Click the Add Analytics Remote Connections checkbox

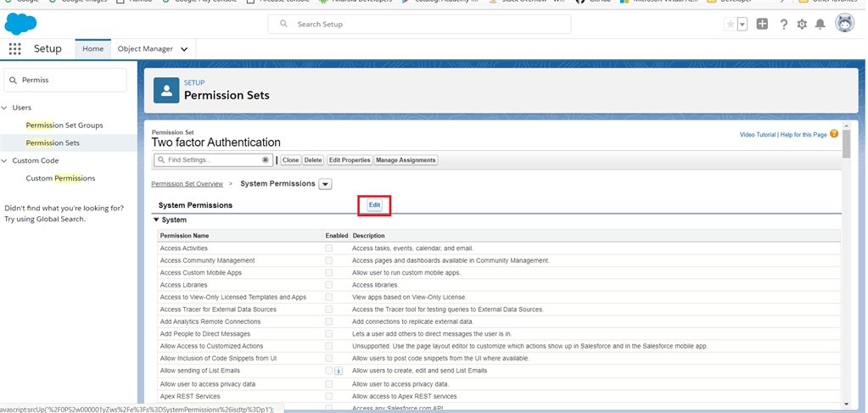(x=329, y=321)
